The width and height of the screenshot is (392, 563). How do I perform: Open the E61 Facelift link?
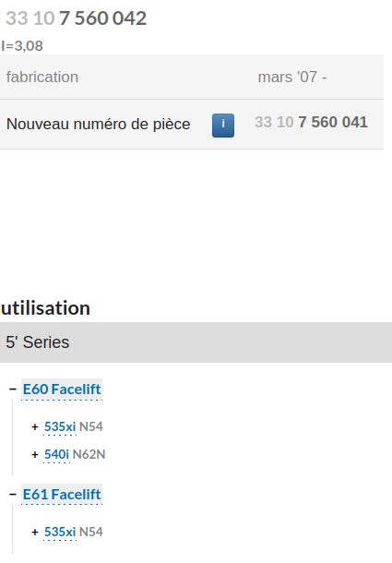(x=62, y=495)
